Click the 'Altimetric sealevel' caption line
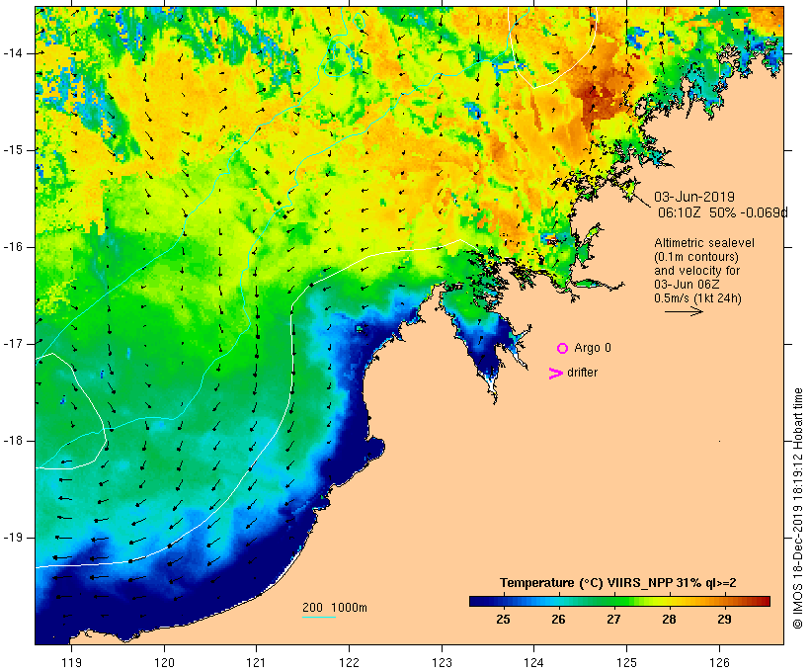This screenshot has width=810, height=672. pyautogui.click(x=704, y=243)
